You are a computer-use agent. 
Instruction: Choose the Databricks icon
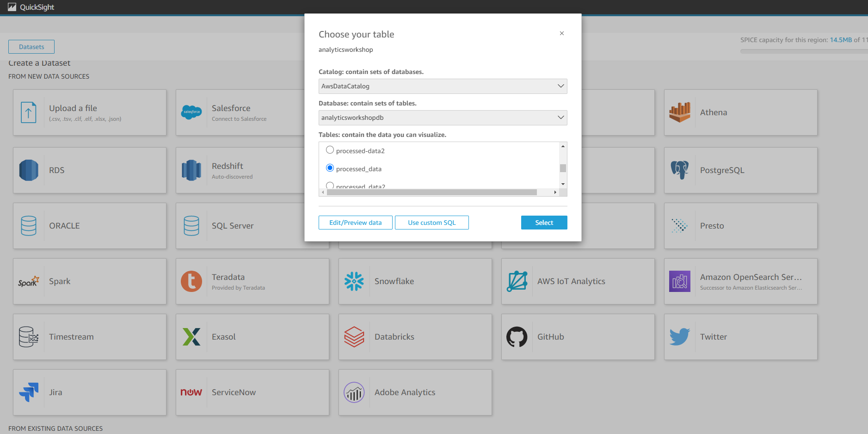354,337
